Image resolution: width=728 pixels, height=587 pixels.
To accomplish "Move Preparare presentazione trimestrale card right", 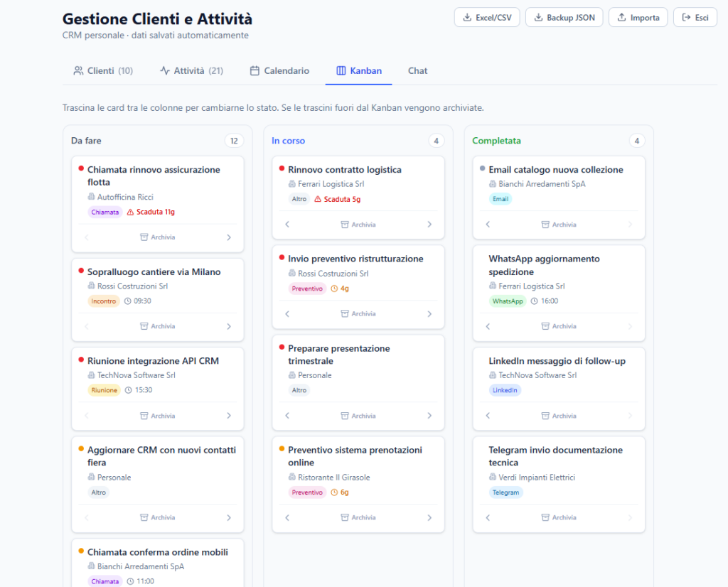I will (429, 416).
